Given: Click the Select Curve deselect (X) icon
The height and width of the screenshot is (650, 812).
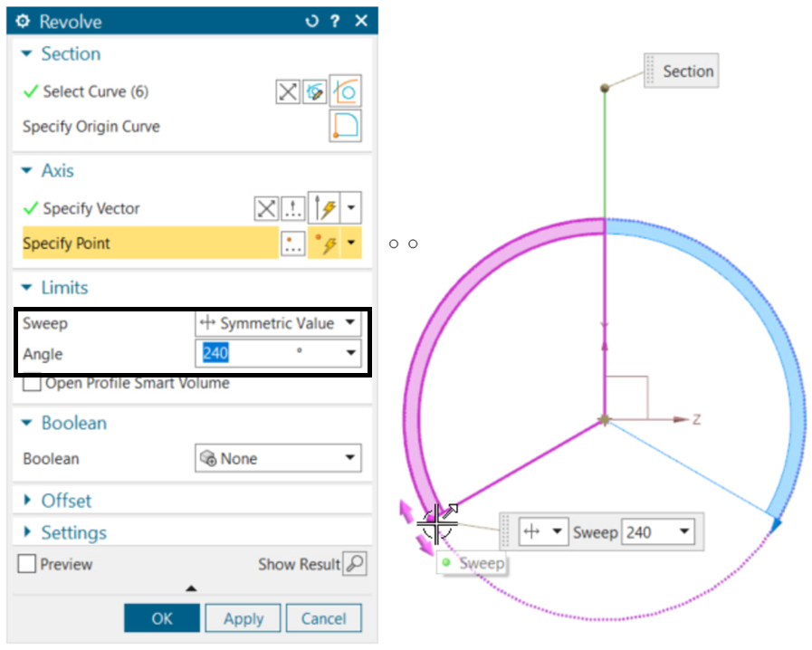Looking at the screenshot, I should point(287,92).
